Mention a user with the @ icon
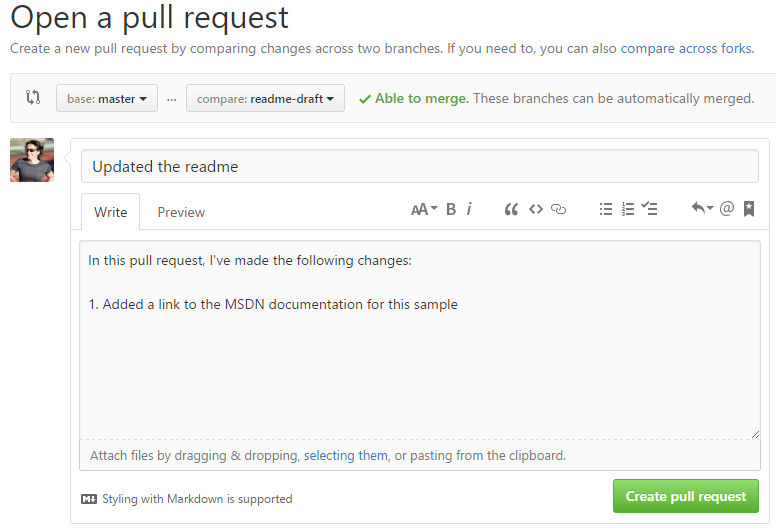 click(727, 209)
